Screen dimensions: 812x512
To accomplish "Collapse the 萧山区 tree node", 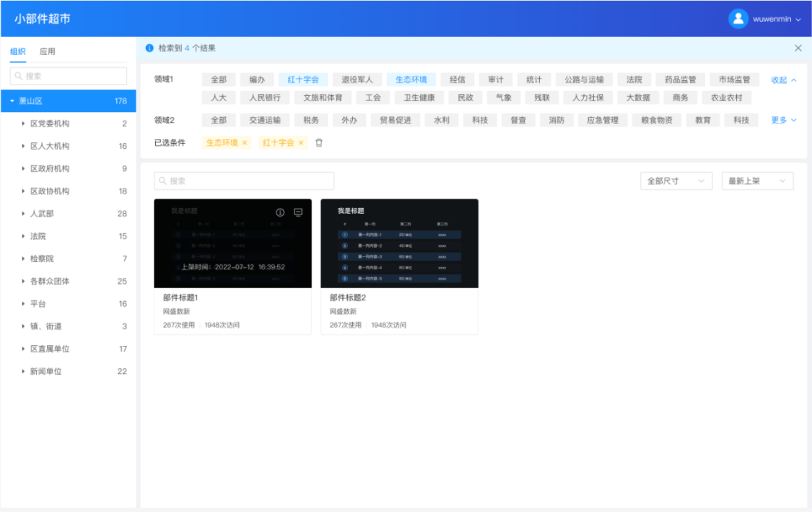I will click(x=12, y=101).
